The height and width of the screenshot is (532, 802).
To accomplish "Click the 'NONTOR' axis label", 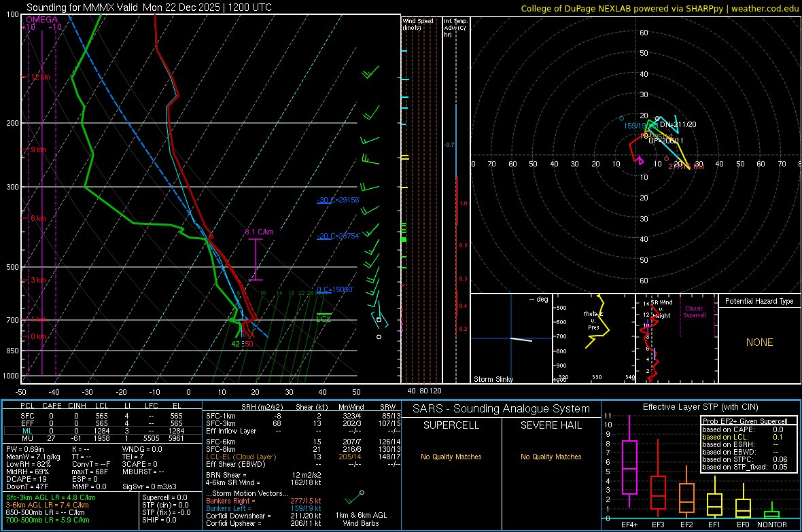I will click(772, 525).
